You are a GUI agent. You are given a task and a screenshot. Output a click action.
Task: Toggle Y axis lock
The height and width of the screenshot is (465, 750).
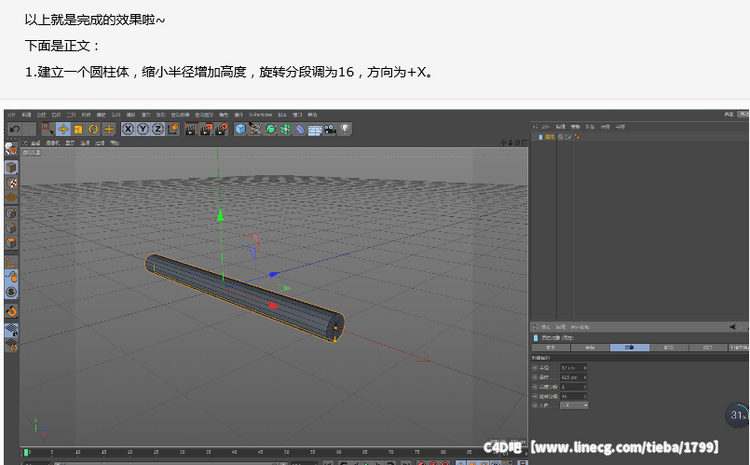143,129
